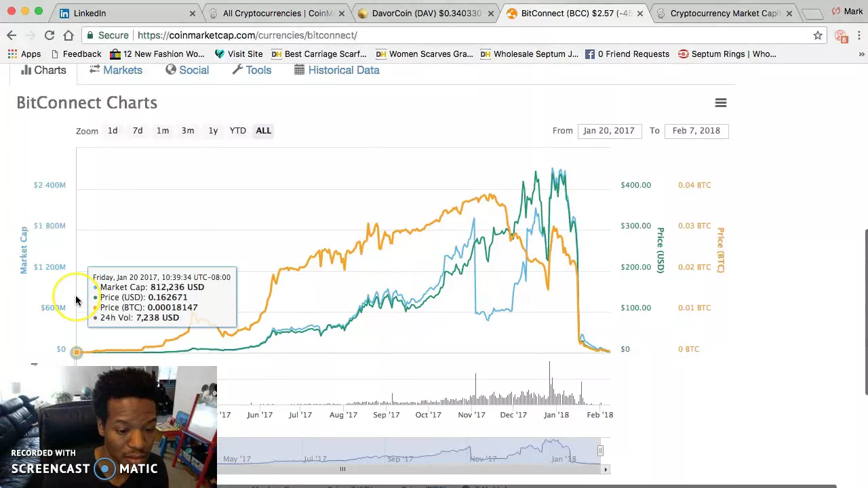The width and height of the screenshot is (868, 488).
Task: Open Women Scarves Gra... bookmark
Action: [424, 54]
